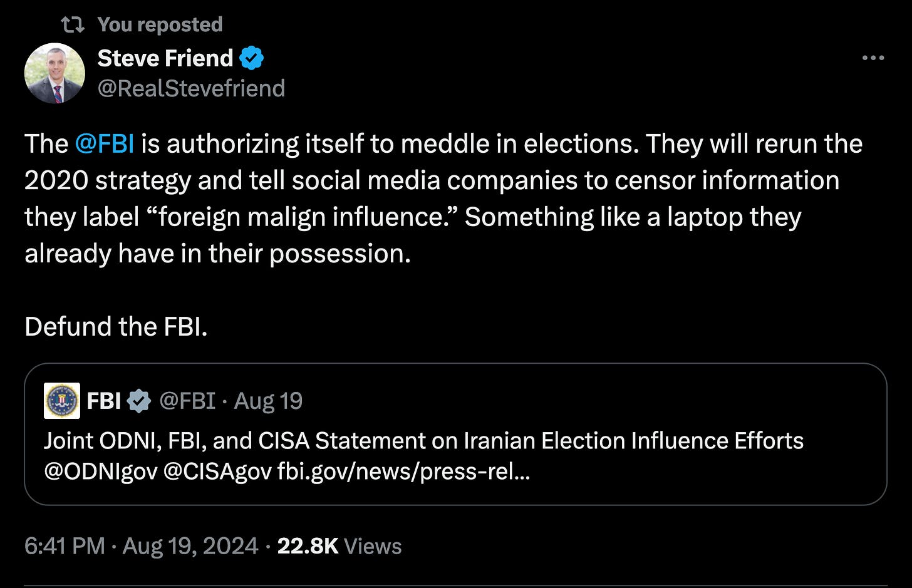Open the three-dot more options menu
This screenshot has width=912, height=588.
point(873,58)
